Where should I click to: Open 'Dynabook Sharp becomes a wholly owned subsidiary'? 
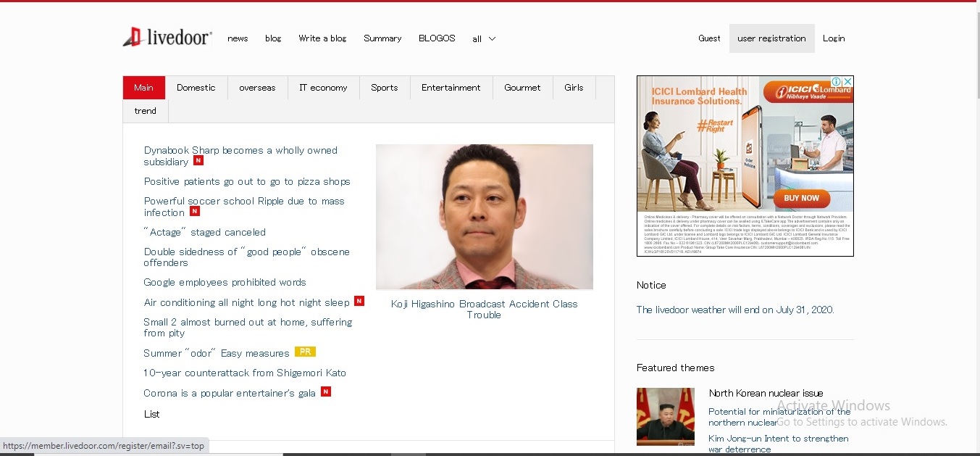tap(240, 156)
